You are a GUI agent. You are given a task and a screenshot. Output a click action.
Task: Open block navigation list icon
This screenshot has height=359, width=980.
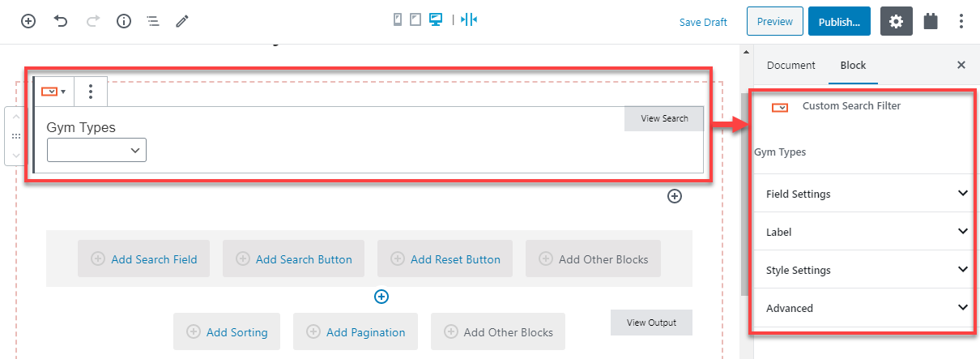pyautogui.click(x=153, y=21)
